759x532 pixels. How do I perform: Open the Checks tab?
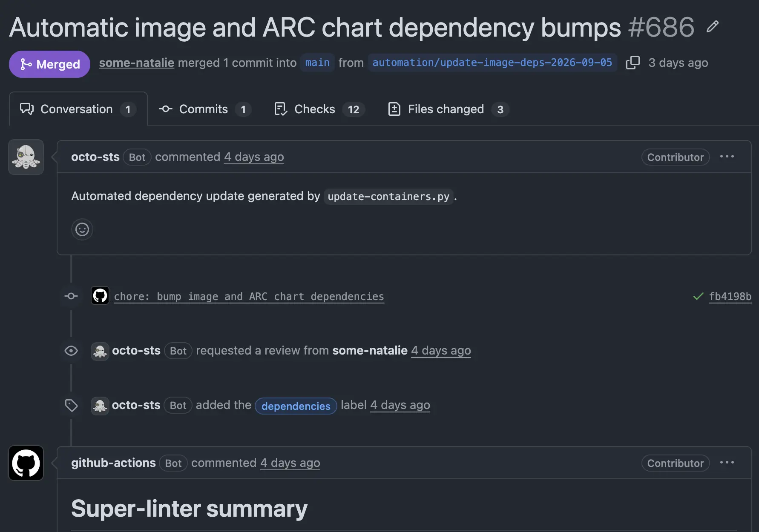pyautogui.click(x=319, y=109)
